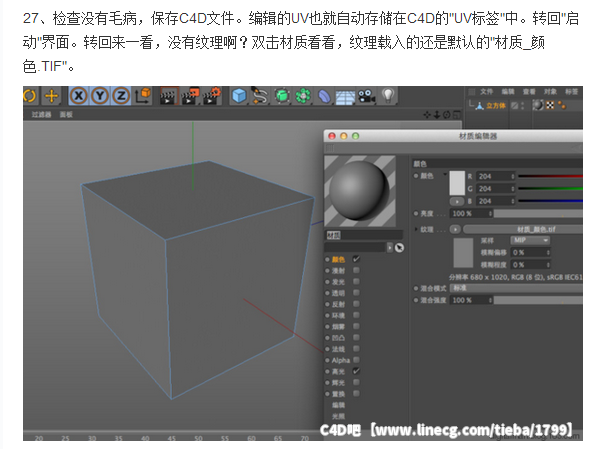Viewport: 606px width, 449px height.
Task: Click the 亮度 brightness slider
Action: (x=538, y=214)
